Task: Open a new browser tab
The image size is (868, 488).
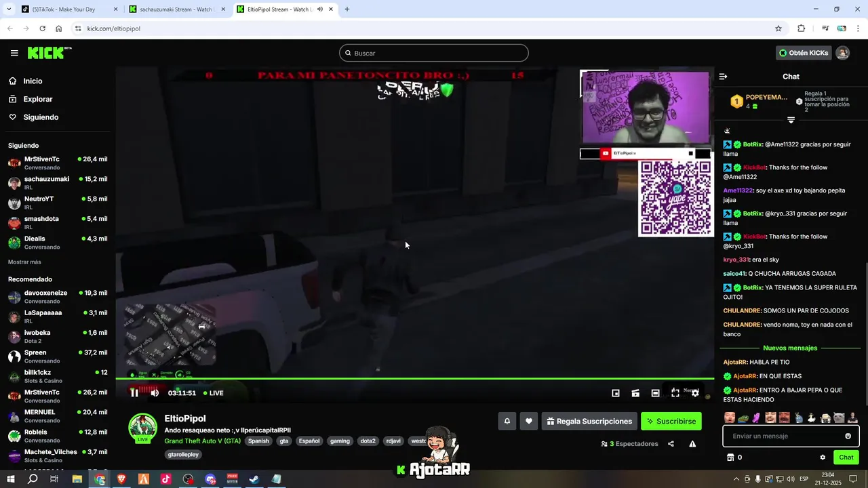Action: 347,9
